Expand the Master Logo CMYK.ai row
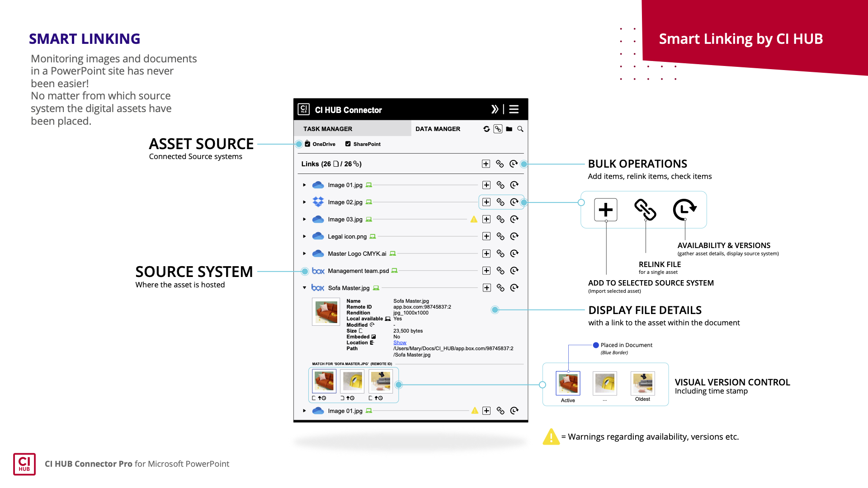The height and width of the screenshot is (488, 868). tap(305, 253)
